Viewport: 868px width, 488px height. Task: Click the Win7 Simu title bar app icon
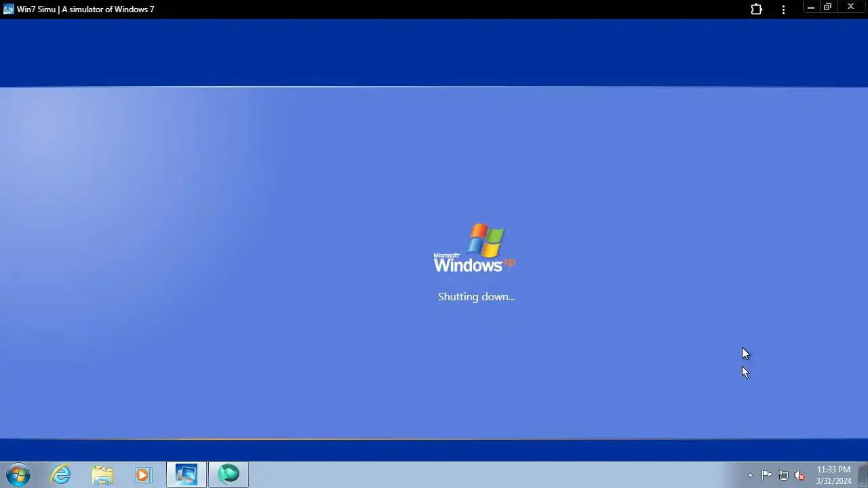(8, 9)
